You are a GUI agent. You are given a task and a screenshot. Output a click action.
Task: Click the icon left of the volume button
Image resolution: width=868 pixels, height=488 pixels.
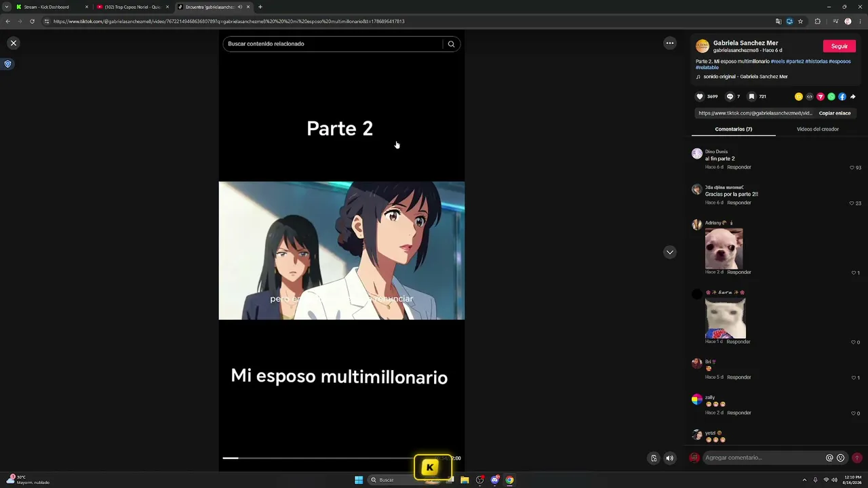[x=654, y=458]
